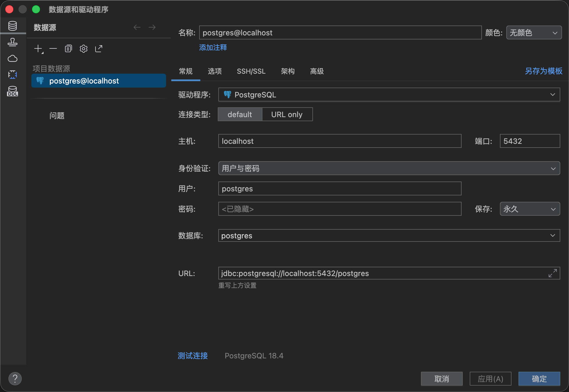Open the dashed-frame icon in sidebar
Image resolution: width=569 pixels, height=392 pixels.
pyautogui.click(x=12, y=75)
